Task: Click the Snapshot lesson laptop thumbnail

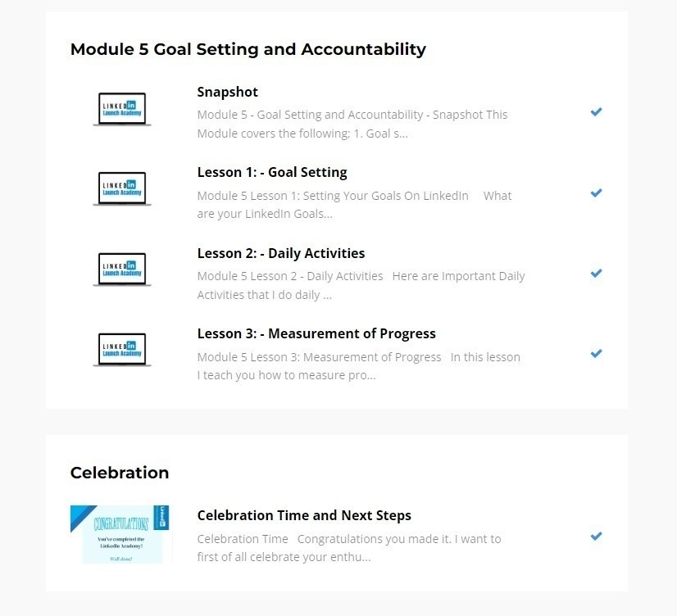Action: 122,109
